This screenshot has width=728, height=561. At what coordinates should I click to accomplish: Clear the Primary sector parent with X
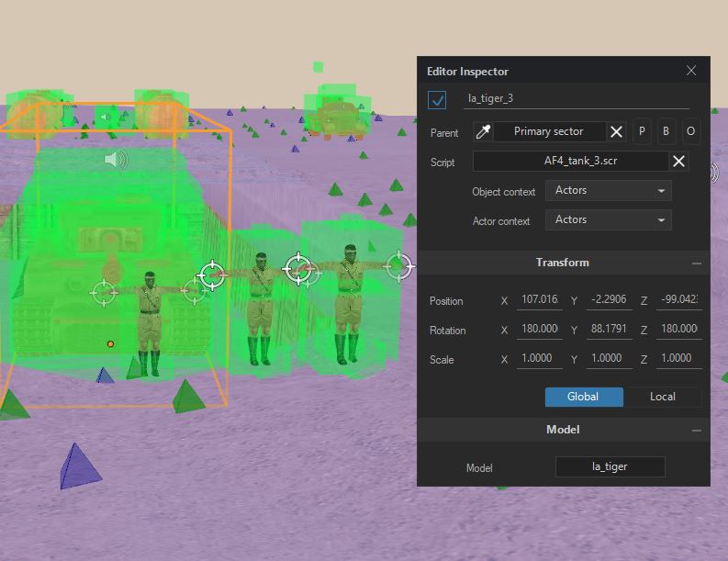point(617,132)
